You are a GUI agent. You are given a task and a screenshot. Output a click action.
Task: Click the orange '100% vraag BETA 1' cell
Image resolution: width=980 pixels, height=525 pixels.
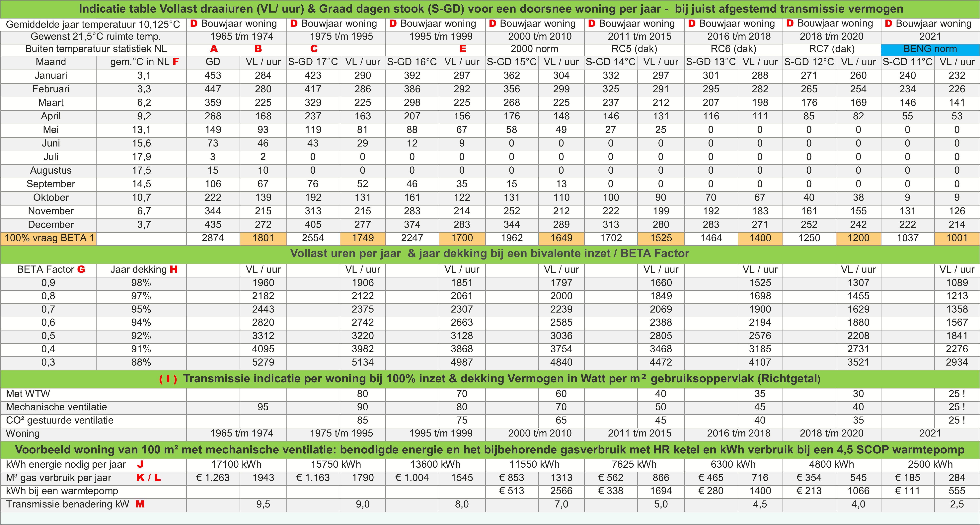[48, 239]
